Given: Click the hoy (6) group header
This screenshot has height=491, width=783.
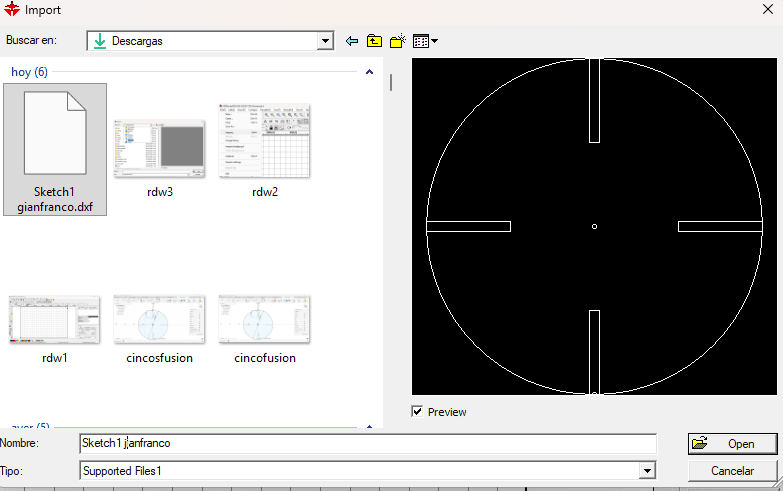Looking at the screenshot, I should coord(29,72).
